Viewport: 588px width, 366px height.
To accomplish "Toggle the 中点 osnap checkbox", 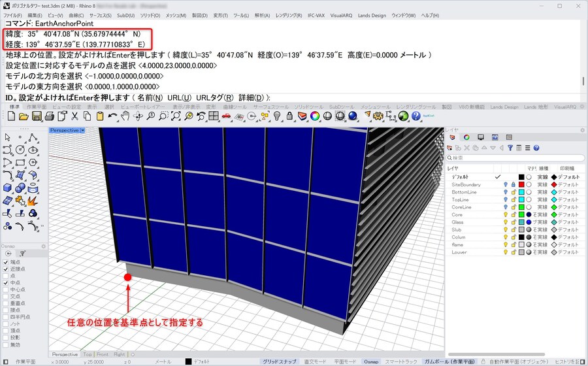I will (6, 282).
